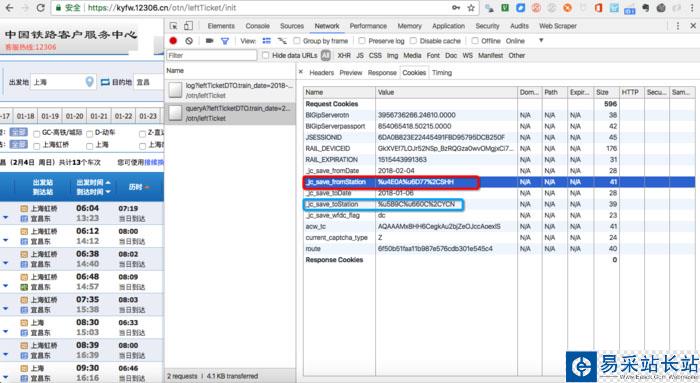Check the D-动车 train type box

tap(89, 133)
